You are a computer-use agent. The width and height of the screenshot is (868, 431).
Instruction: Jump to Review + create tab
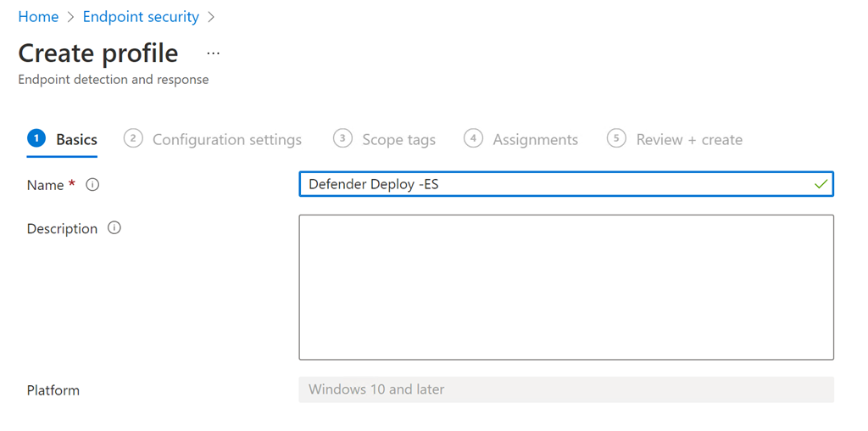689,140
